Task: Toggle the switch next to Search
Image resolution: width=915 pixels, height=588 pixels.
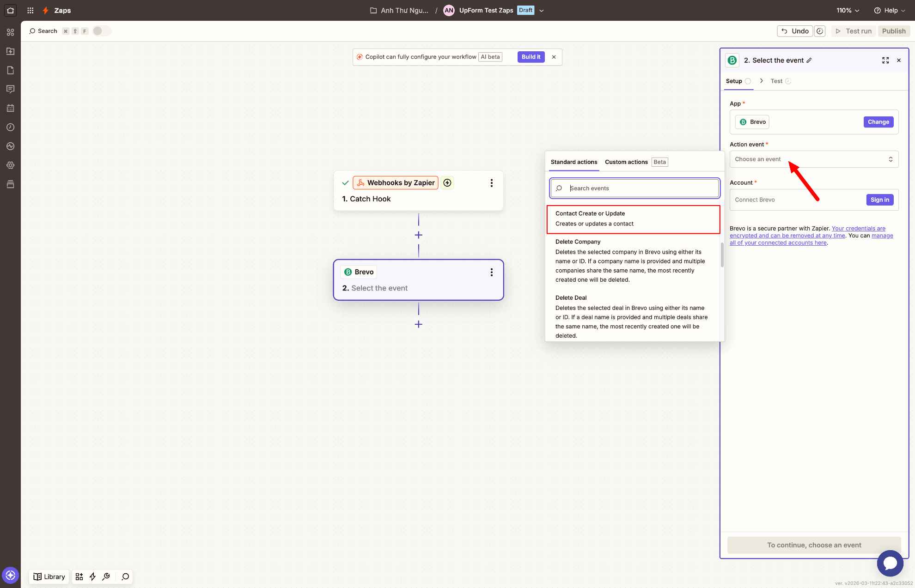Action: 102,31
